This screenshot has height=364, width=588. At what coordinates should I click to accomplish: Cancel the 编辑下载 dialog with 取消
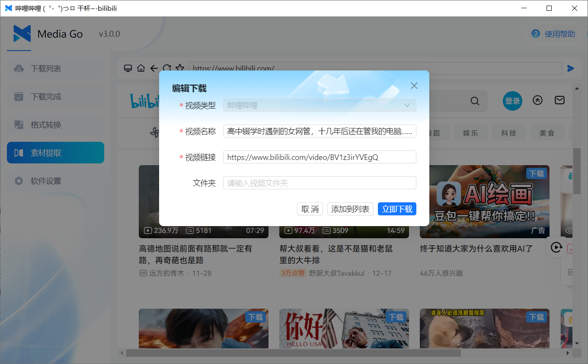(x=310, y=209)
